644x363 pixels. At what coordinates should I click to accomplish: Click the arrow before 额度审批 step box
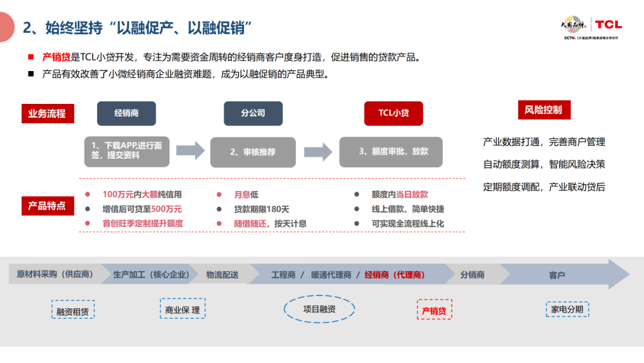coord(318,152)
